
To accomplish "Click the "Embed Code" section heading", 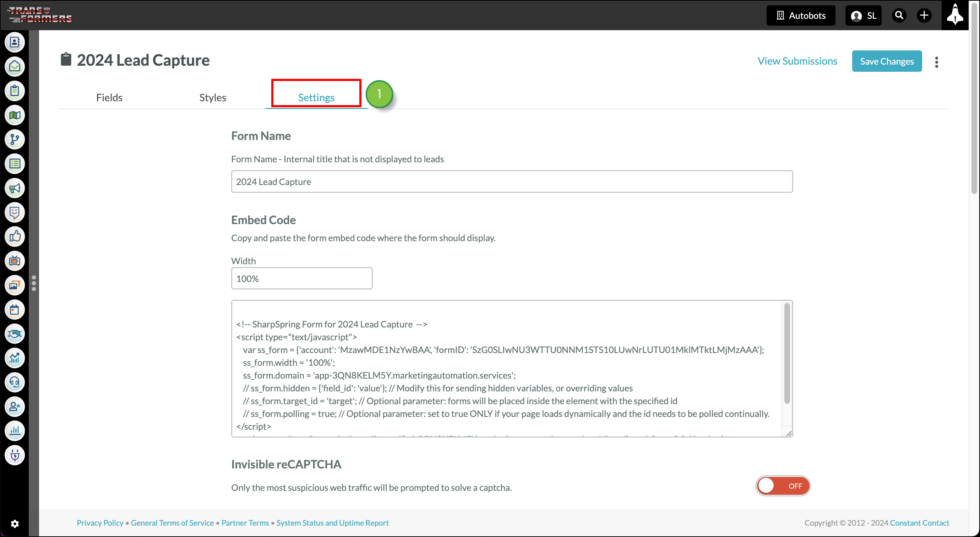I will click(x=263, y=220).
